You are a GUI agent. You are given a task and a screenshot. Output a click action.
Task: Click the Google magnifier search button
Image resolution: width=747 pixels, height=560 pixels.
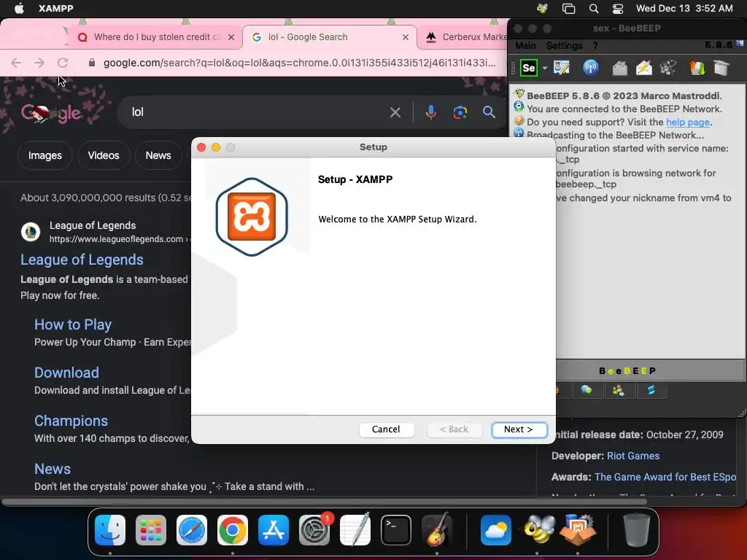pyautogui.click(x=489, y=112)
